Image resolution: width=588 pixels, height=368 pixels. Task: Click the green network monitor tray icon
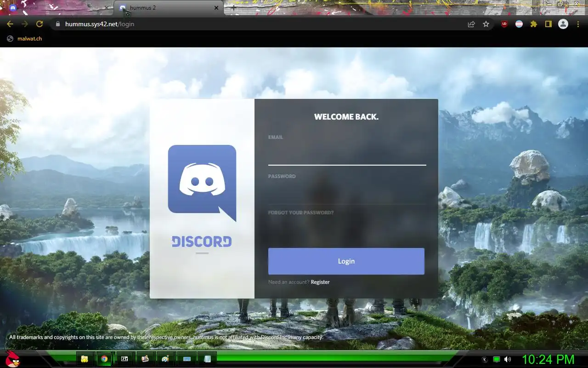497,360
